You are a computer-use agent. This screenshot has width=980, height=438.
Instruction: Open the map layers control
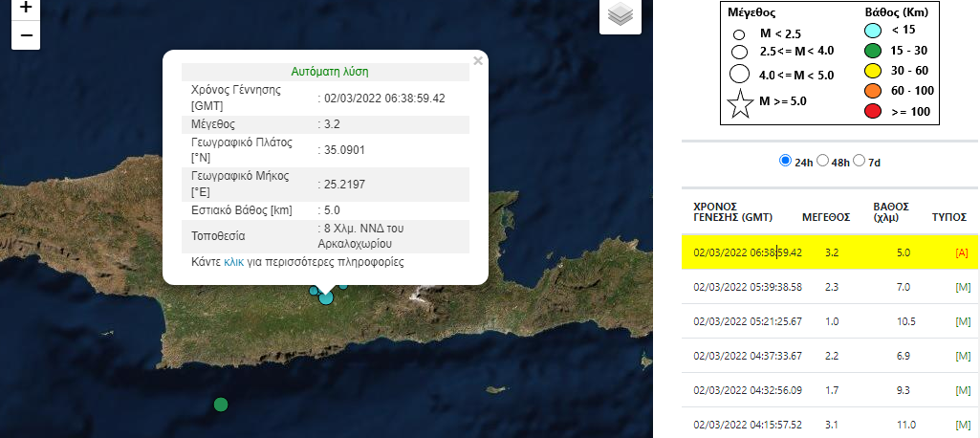click(x=621, y=15)
